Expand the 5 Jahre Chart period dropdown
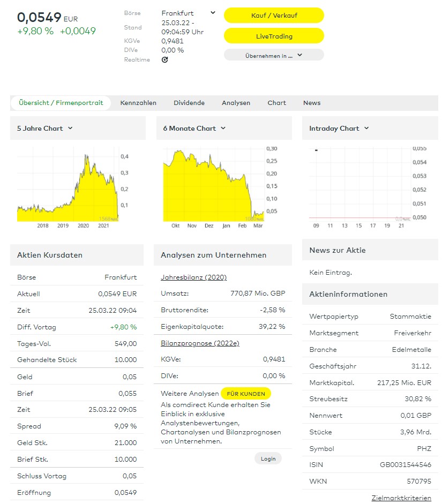The image size is (442, 504). (x=45, y=129)
